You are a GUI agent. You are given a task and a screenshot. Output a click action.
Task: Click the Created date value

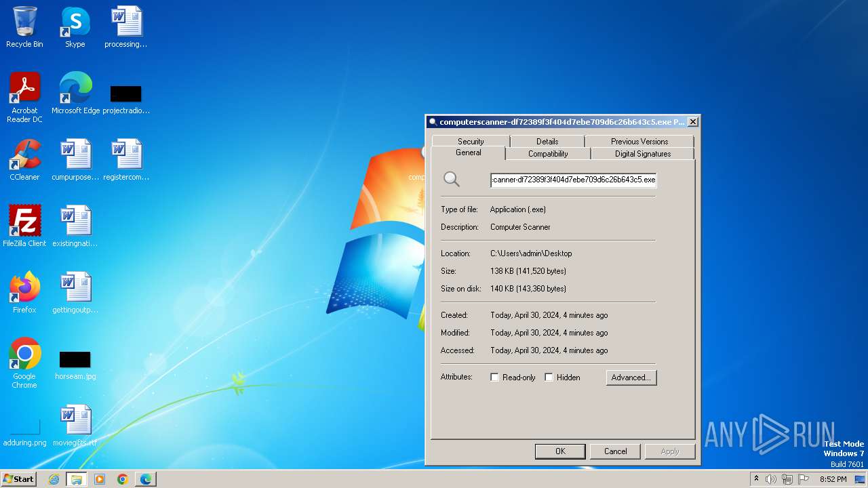click(x=549, y=315)
